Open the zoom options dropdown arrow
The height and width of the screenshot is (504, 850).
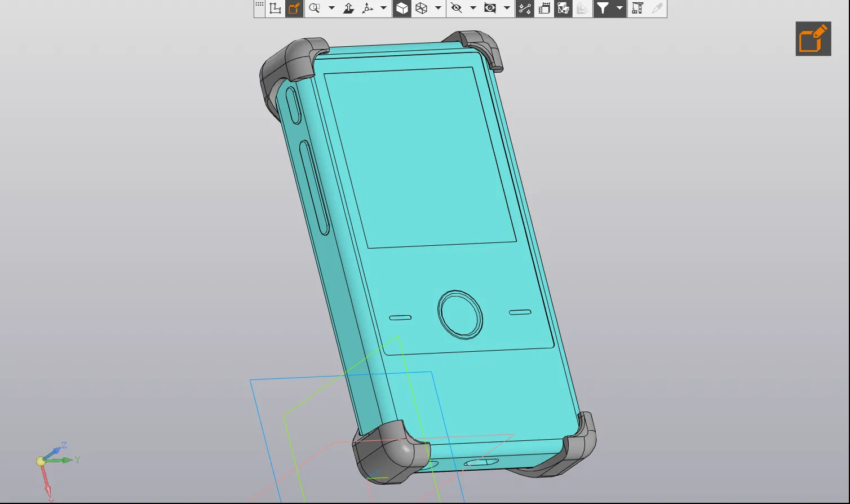(x=331, y=8)
